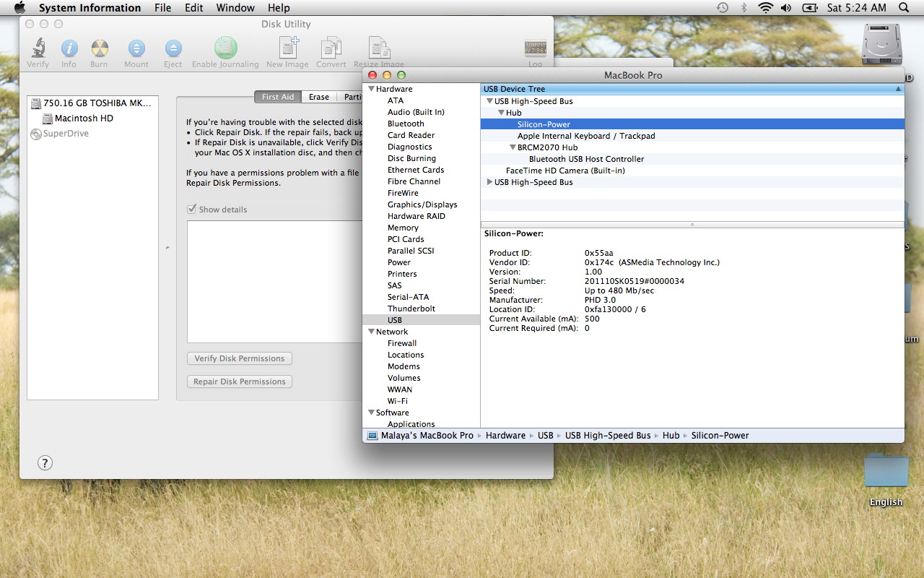The image size is (924, 578).
Task: Open the Apple menu
Action: coord(19,8)
